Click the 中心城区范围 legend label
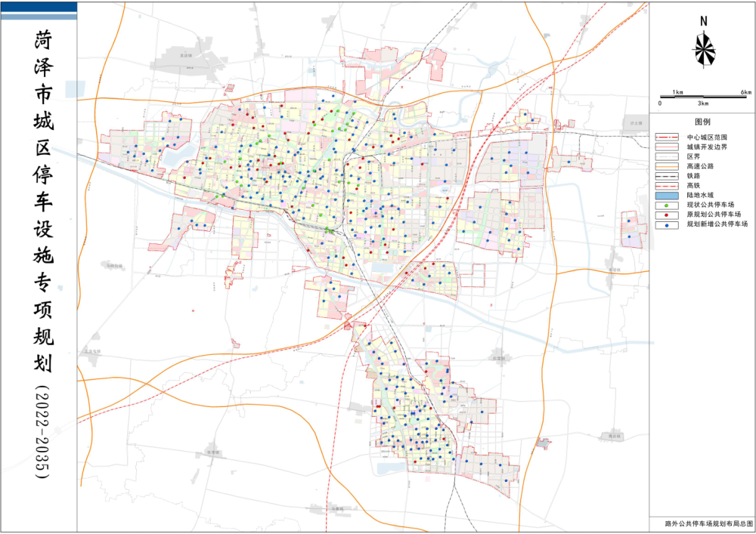Viewport: 756px width, 534px height. [x=707, y=137]
